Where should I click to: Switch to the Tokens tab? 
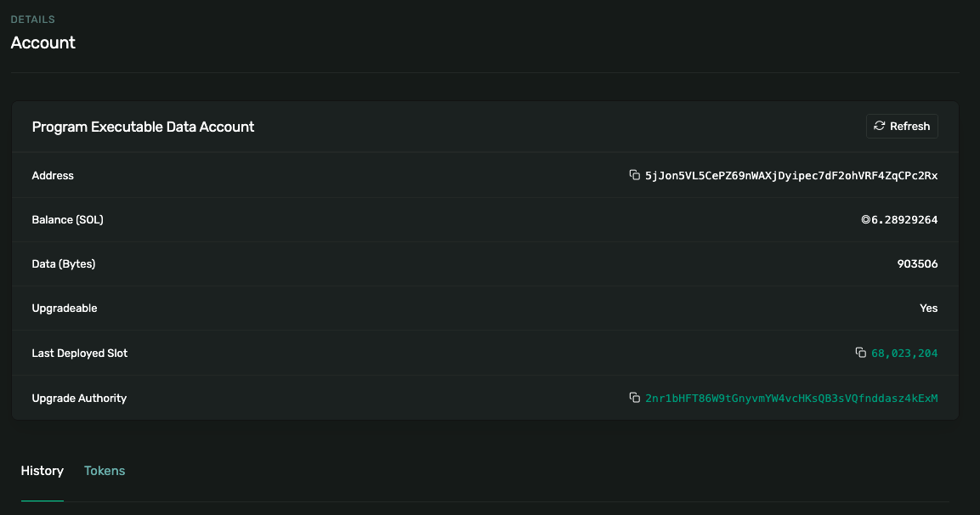click(105, 471)
